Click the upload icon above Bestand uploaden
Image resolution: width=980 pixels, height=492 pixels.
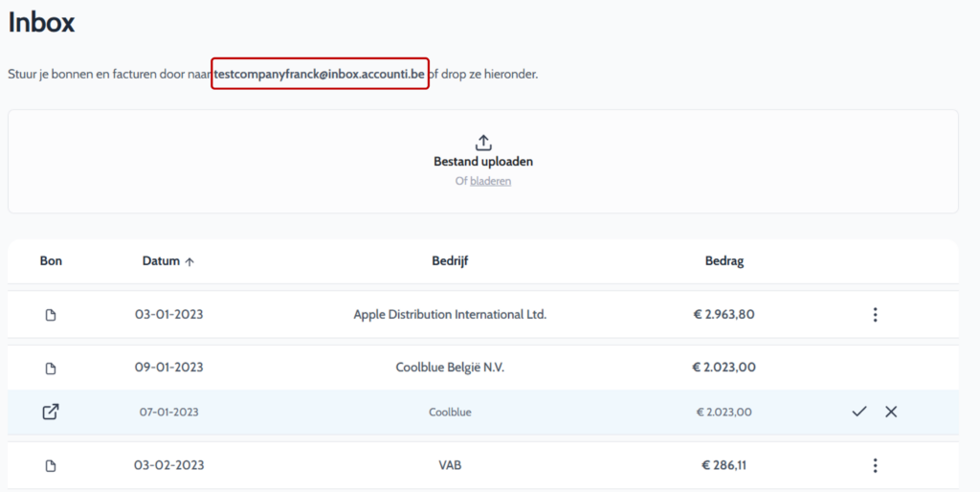483,143
